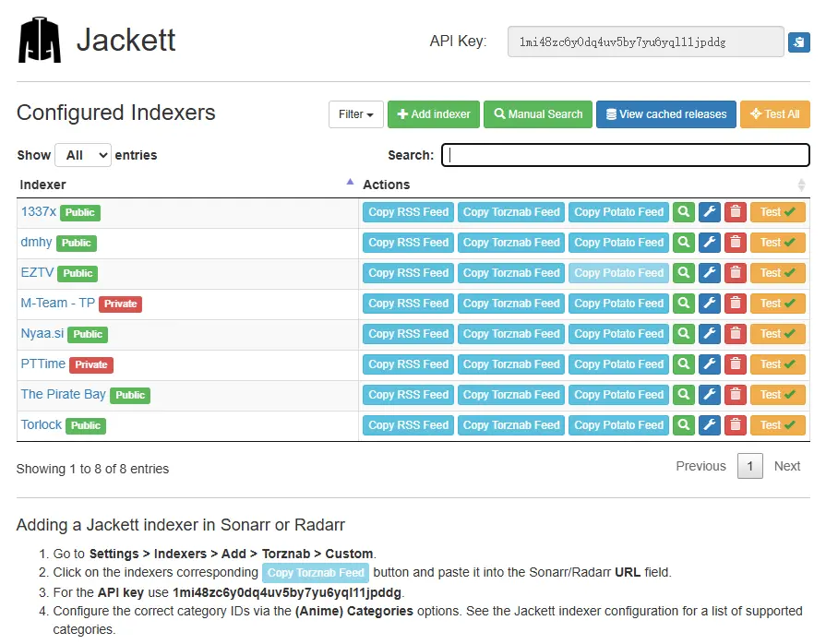
Task: Remove the PTTime indexer via trash icon
Action: (x=735, y=364)
